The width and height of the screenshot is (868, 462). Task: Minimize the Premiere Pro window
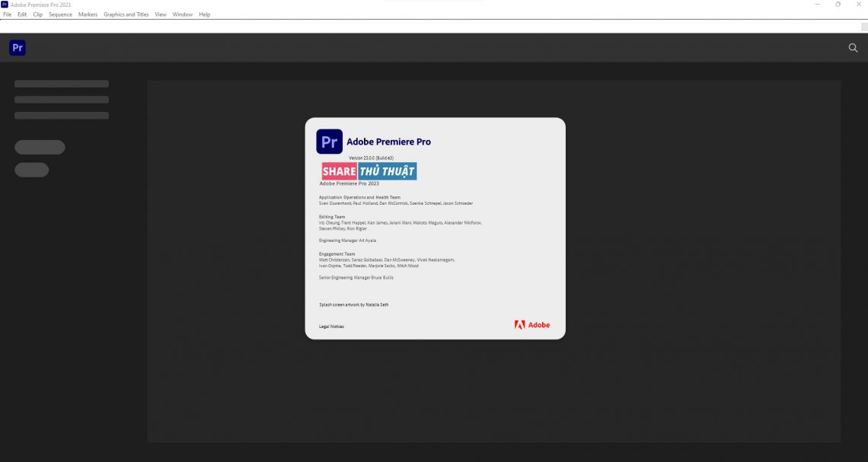pos(818,5)
